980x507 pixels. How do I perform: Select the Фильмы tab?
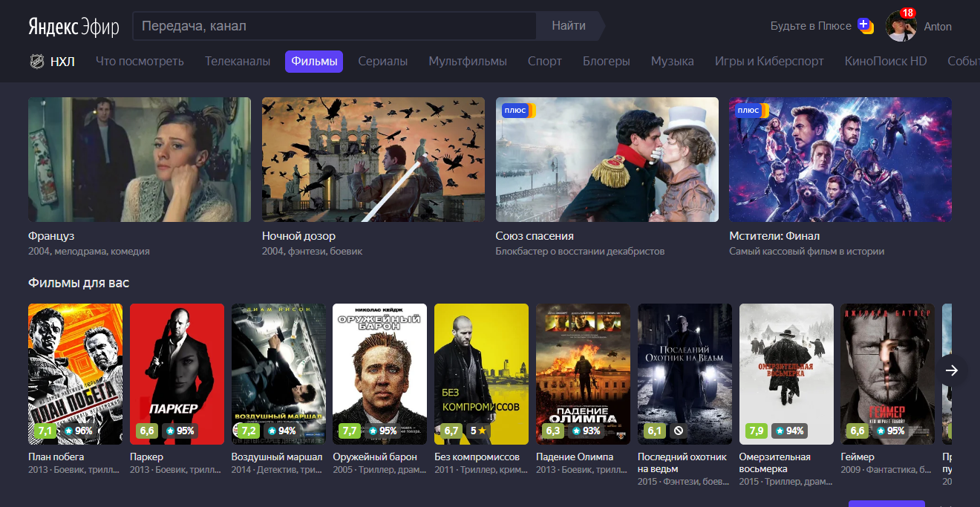coord(314,62)
